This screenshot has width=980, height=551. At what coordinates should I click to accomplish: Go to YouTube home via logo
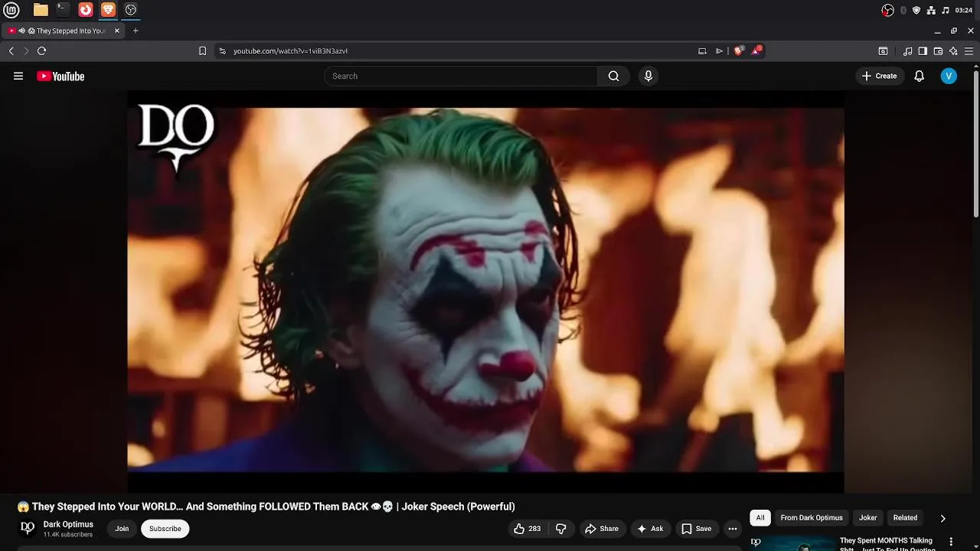point(60,76)
